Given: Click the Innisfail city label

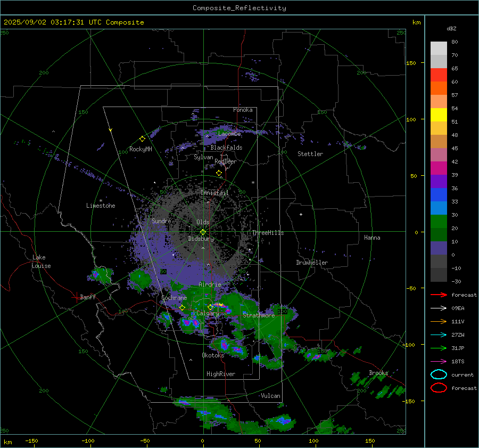Looking at the screenshot, I should click(x=214, y=193).
